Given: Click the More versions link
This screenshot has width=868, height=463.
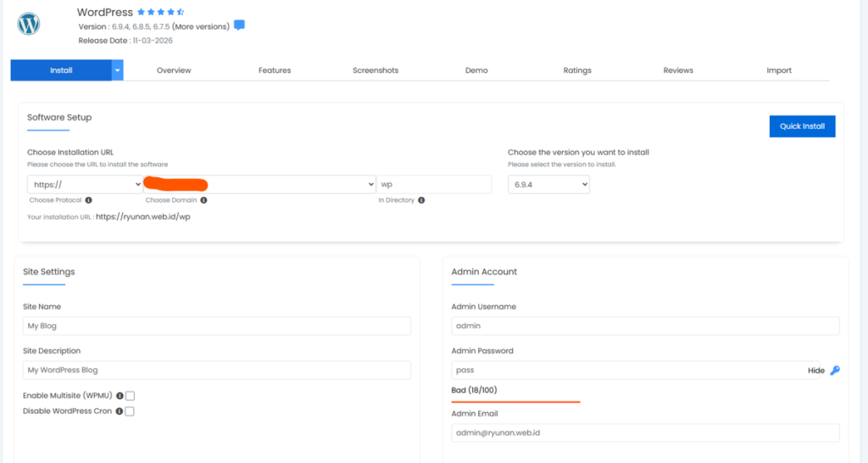Looking at the screenshot, I should pos(200,26).
